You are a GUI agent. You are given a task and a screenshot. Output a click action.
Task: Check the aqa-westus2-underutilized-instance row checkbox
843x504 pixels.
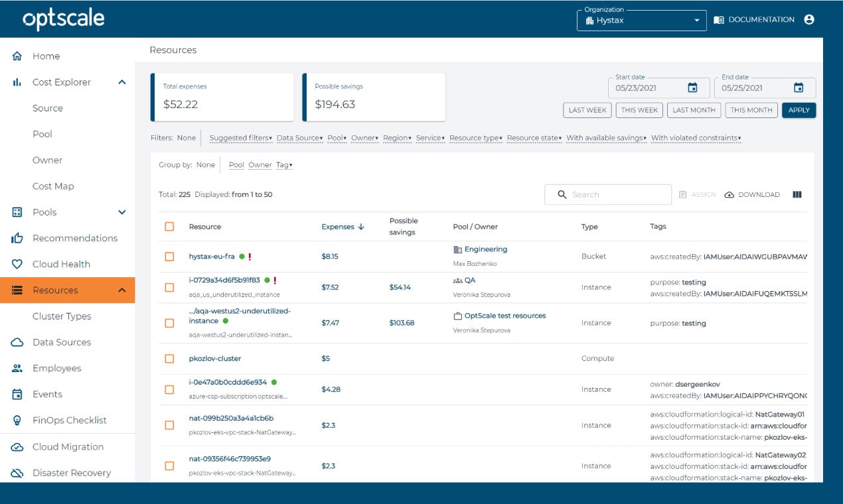tap(169, 323)
